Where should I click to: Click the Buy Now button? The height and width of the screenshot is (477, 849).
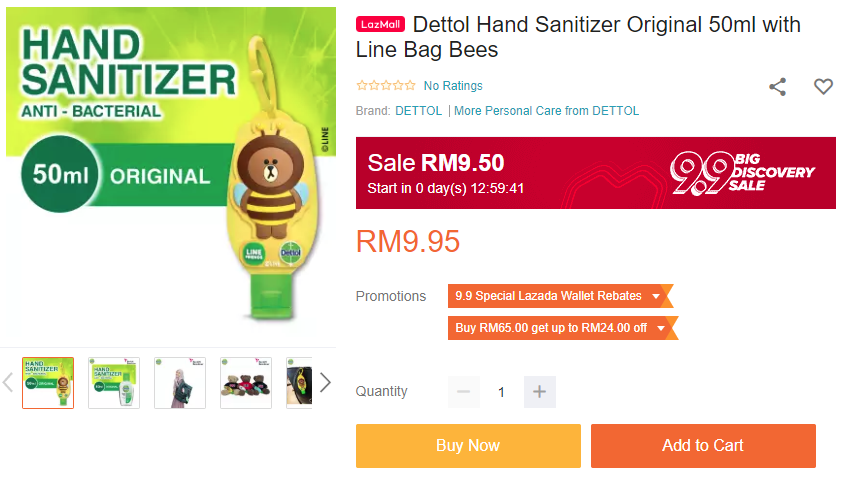468,446
